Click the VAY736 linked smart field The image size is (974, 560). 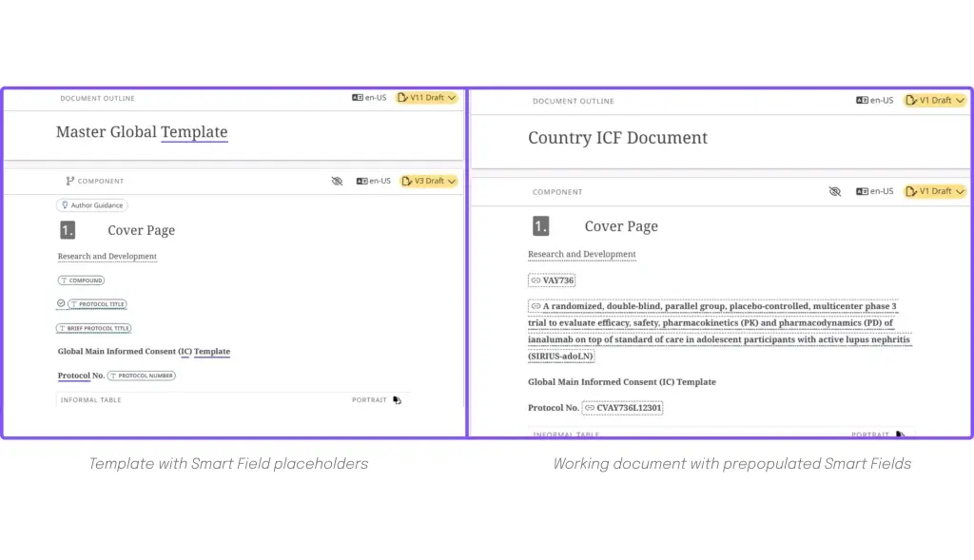coord(553,280)
